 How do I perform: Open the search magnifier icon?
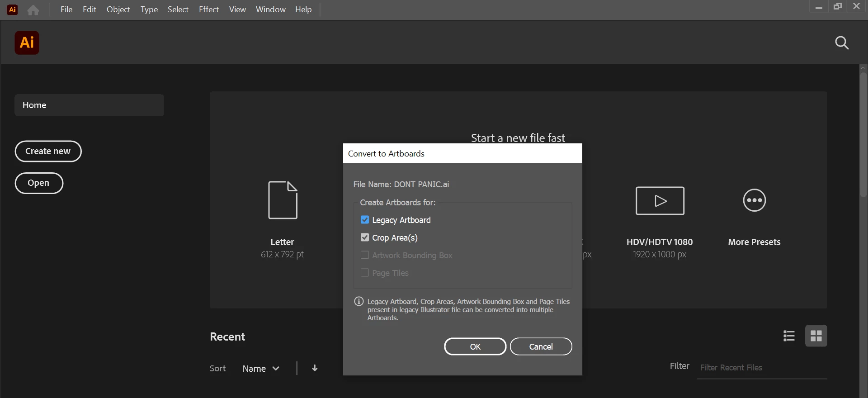click(841, 43)
